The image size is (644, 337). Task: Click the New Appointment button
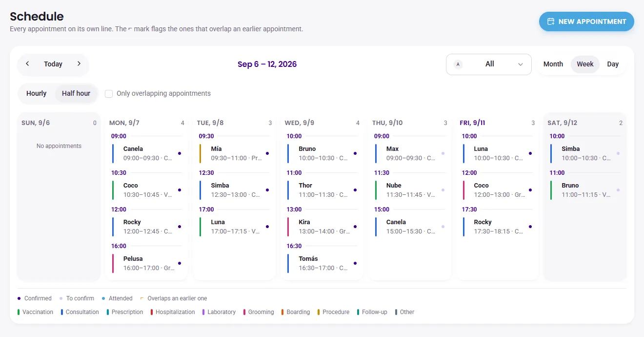[x=586, y=21]
